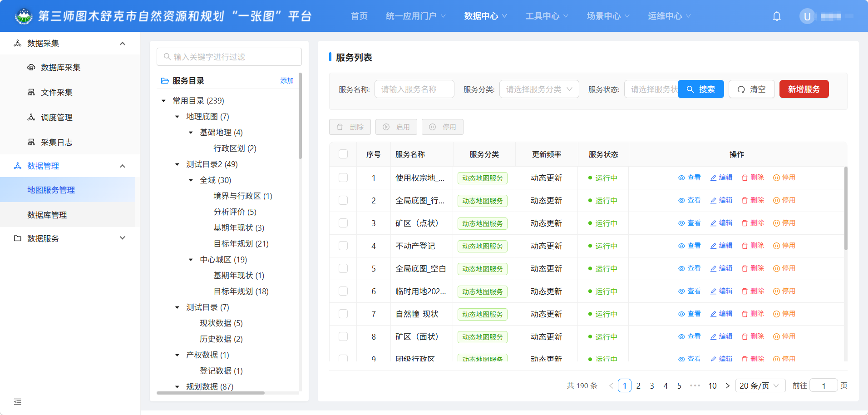Delete the 矿区（点状） service
This screenshot has width=868, height=415.
tap(753, 223)
